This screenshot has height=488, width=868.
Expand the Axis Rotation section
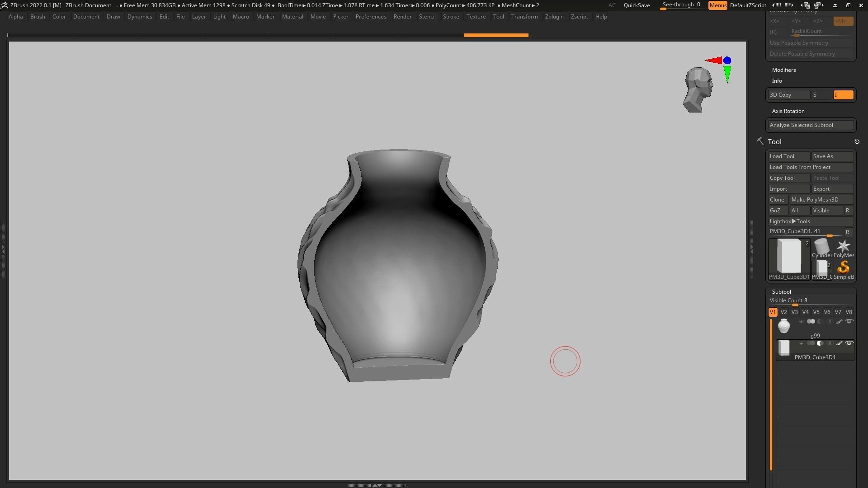[788, 111]
